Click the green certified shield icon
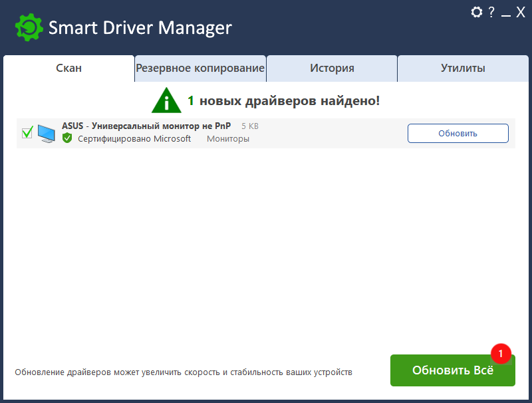 pos(67,138)
